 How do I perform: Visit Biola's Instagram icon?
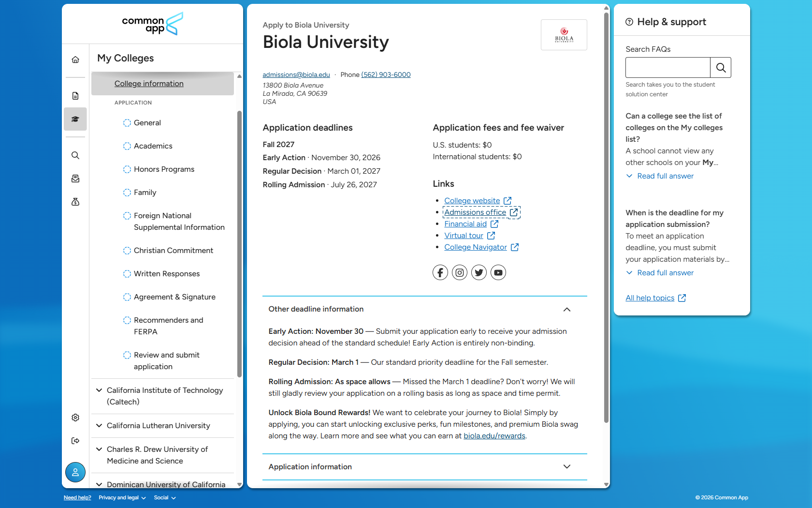(460, 272)
